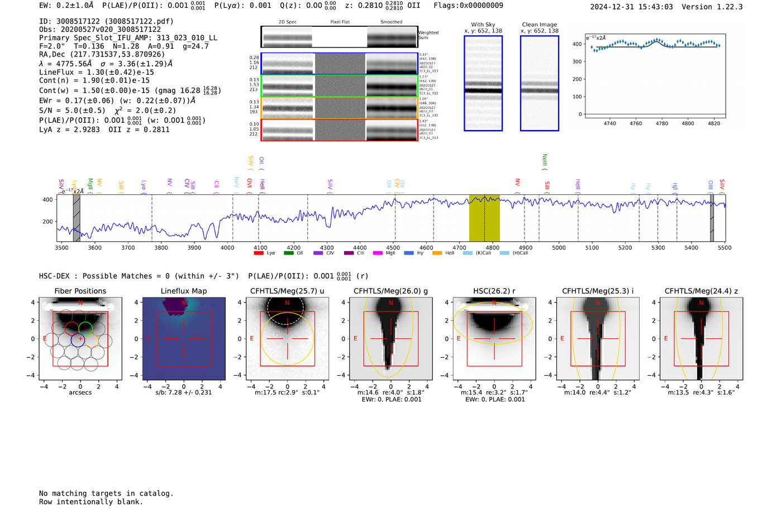Click the green fiber circle in Fiber Positions

coord(85,328)
